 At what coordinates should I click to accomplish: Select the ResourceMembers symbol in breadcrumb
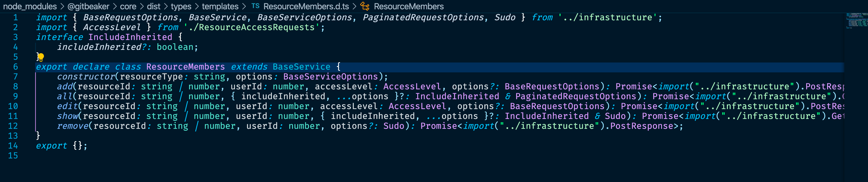[x=409, y=6]
